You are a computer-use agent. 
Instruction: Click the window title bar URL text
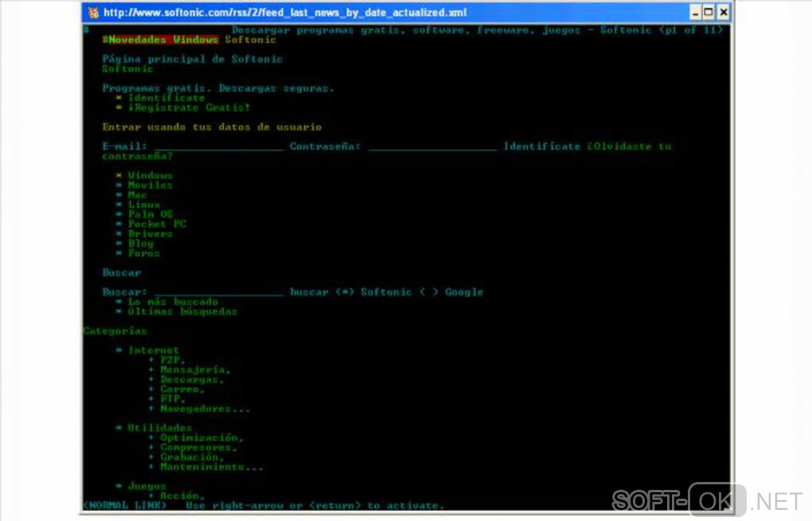[x=285, y=13]
